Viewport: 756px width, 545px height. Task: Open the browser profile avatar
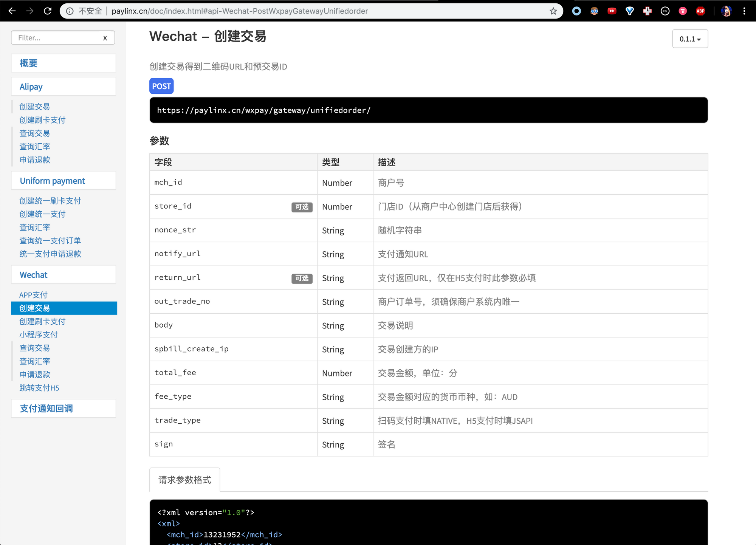[727, 11]
